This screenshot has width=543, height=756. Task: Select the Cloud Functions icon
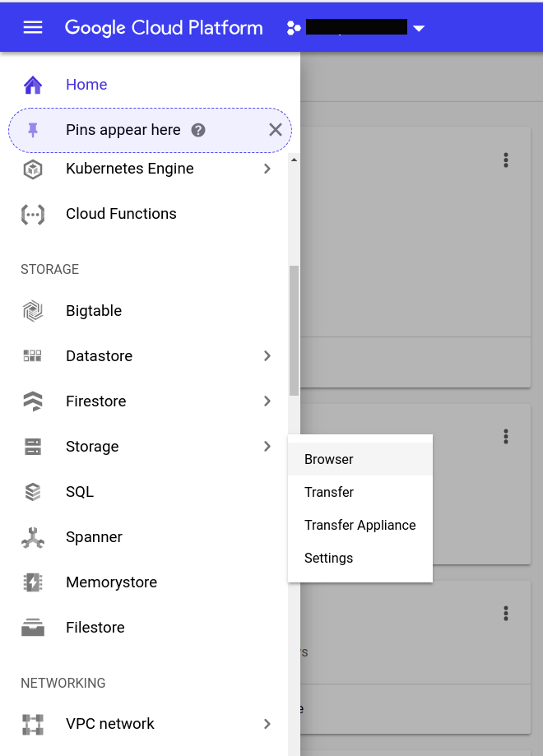[33, 215]
